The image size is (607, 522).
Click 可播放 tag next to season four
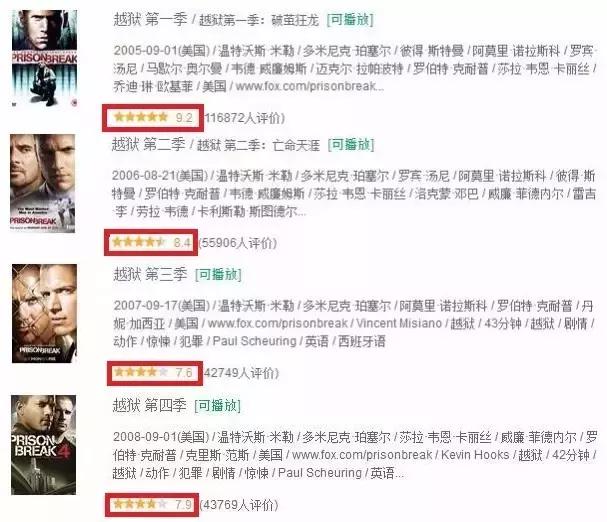coord(218,405)
